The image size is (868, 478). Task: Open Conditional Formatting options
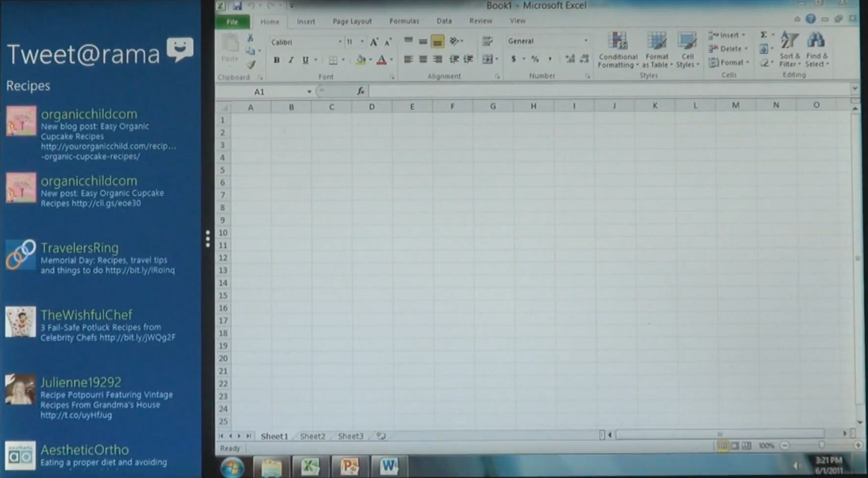pyautogui.click(x=618, y=52)
